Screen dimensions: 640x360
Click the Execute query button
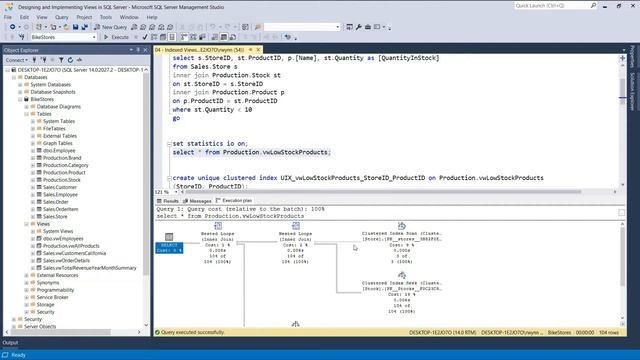(x=116, y=37)
